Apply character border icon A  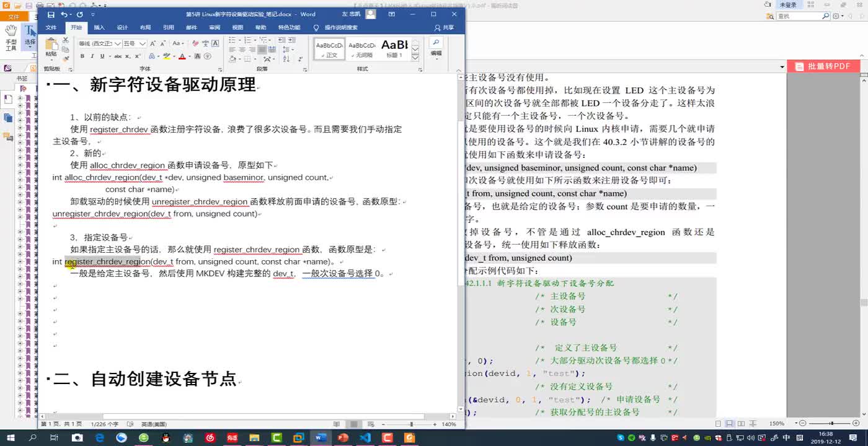point(215,43)
